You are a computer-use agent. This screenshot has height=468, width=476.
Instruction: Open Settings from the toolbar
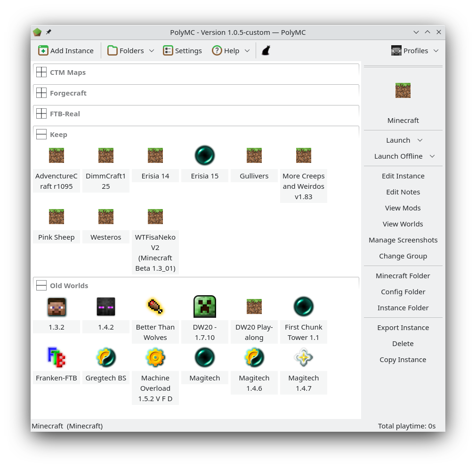pos(183,51)
